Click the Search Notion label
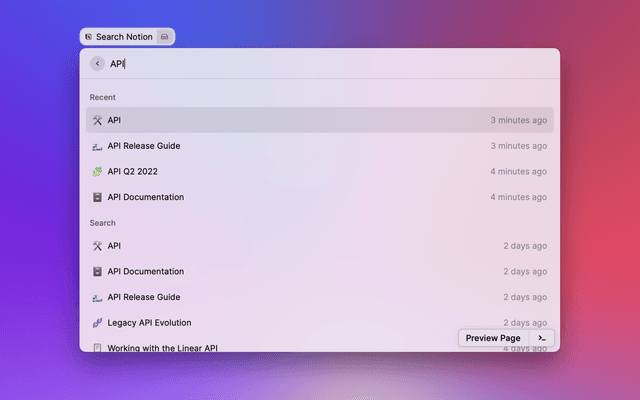This screenshot has width=640, height=400. click(124, 37)
